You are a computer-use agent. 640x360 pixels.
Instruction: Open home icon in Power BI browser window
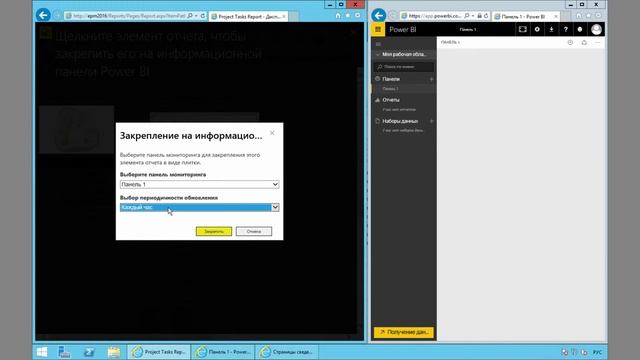(578, 16)
